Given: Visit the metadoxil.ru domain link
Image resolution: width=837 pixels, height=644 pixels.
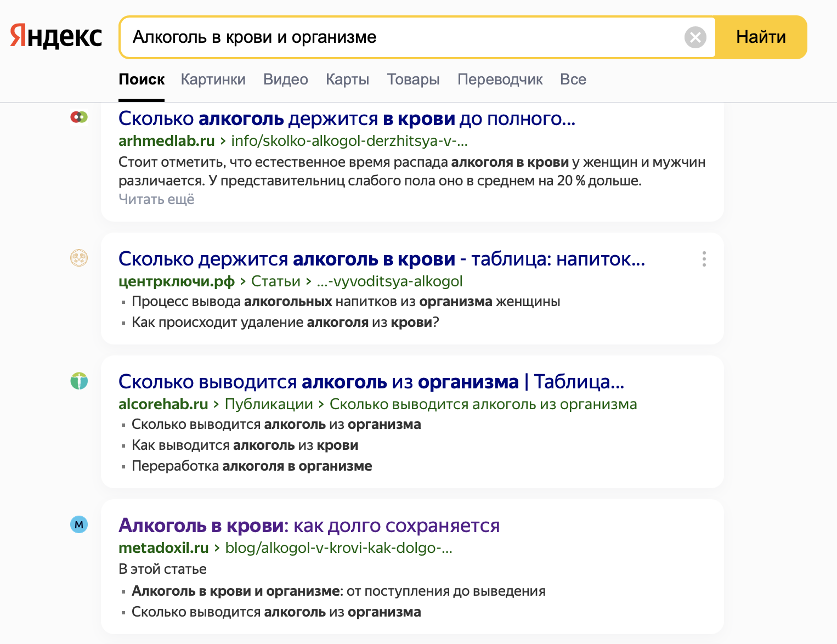Looking at the screenshot, I should coord(163,548).
